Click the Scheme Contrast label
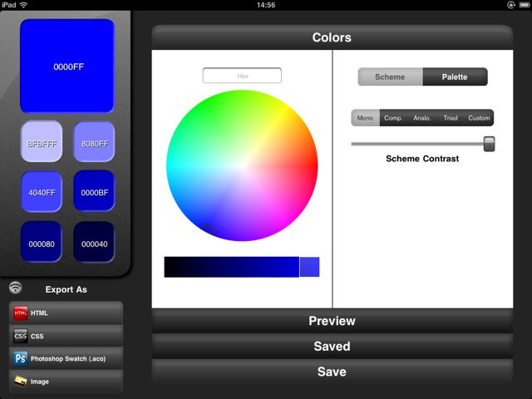The image size is (532, 399). click(x=422, y=159)
